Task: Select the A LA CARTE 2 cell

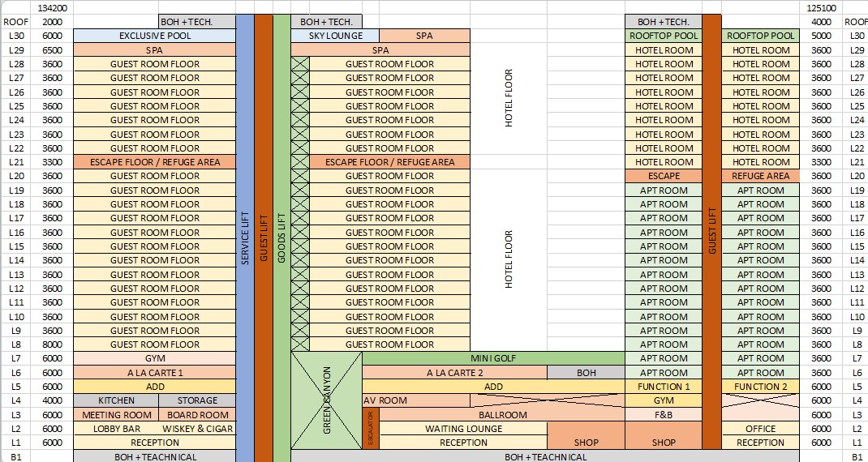Action: (454, 373)
